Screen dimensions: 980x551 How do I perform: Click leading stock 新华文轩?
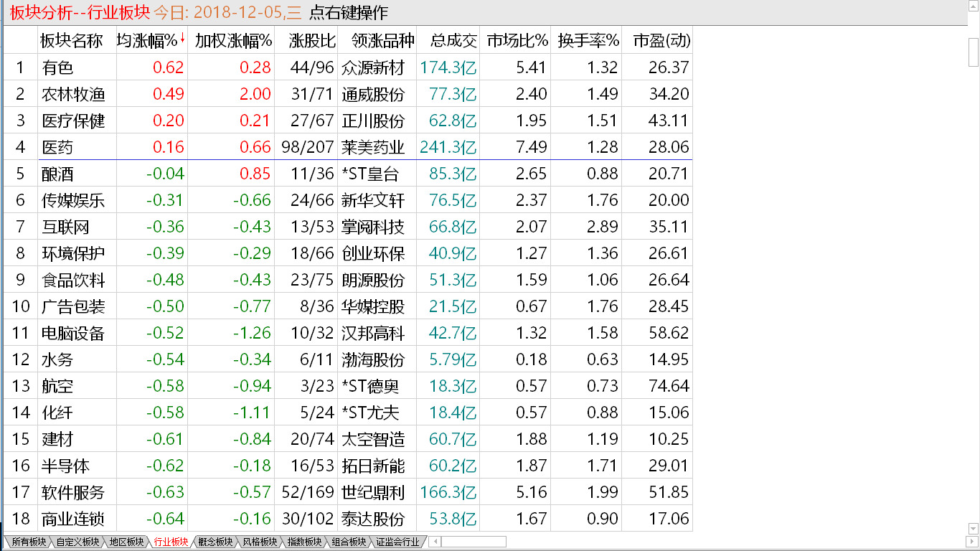pos(373,200)
